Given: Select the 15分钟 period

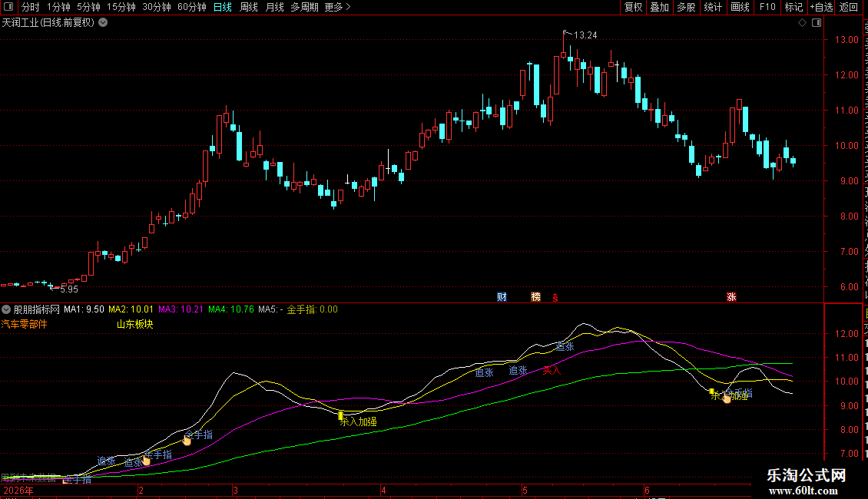Looking at the screenshot, I should (121, 7).
